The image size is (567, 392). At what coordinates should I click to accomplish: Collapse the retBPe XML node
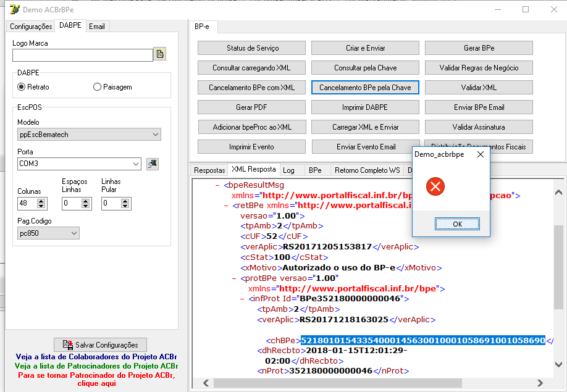[226, 206]
